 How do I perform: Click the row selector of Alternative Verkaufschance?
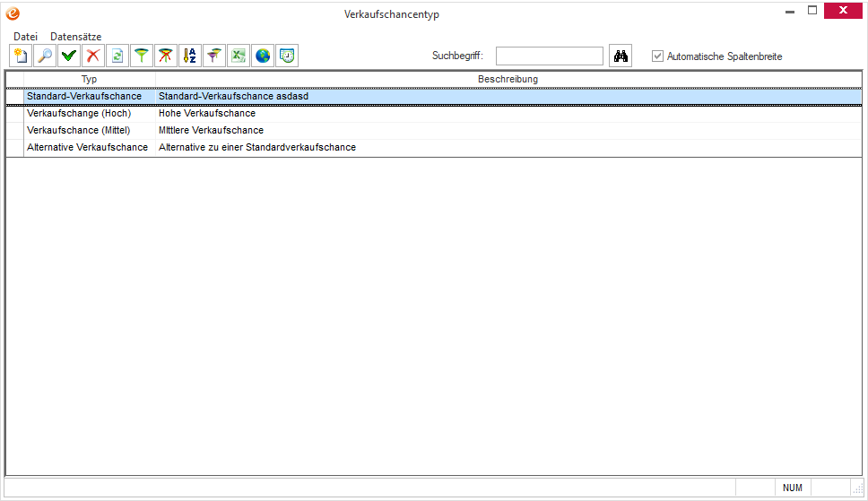pyautogui.click(x=15, y=148)
